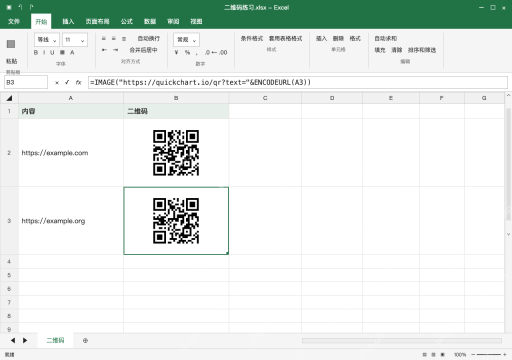The height and width of the screenshot is (360, 512).
Task: Click the first alignment icon in top row
Action: point(104,39)
